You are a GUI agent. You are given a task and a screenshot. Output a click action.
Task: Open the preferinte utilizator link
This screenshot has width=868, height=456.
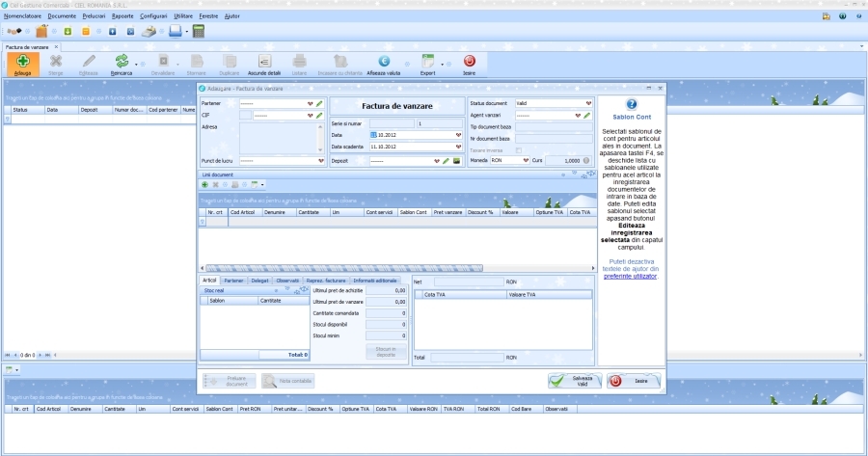tap(631, 276)
